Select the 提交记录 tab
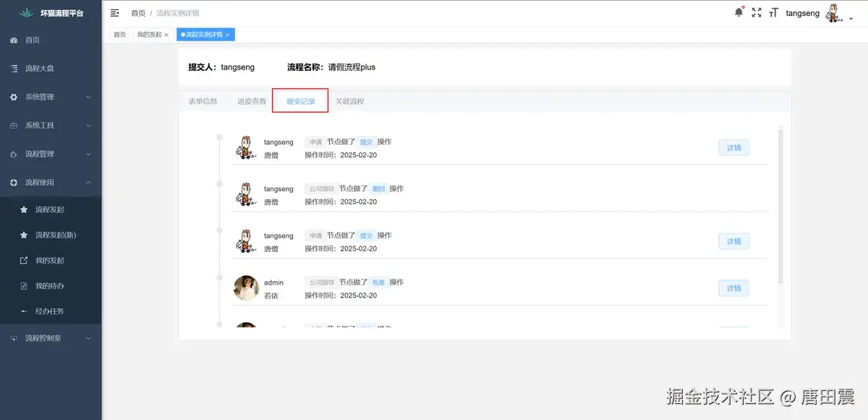This screenshot has height=420, width=868. click(301, 101)
